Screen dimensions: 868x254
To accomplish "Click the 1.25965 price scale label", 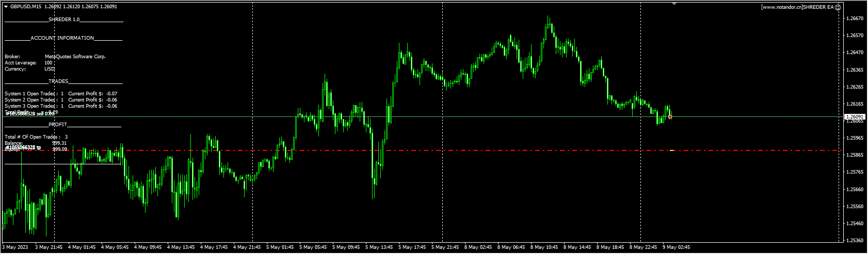I will (855, 138).
